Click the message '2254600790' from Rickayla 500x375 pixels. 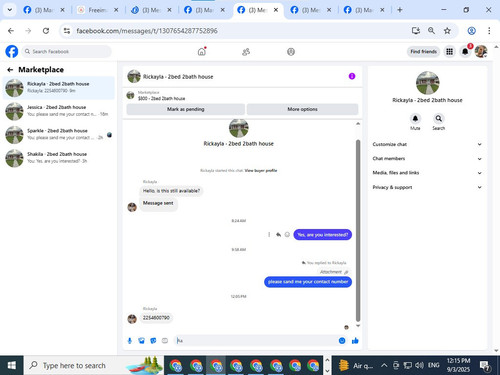156,318
